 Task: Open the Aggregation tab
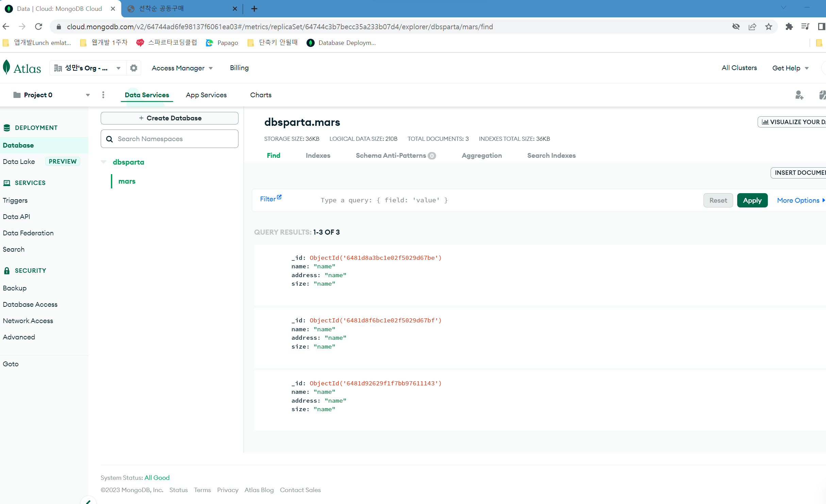[x=481, y=155]
